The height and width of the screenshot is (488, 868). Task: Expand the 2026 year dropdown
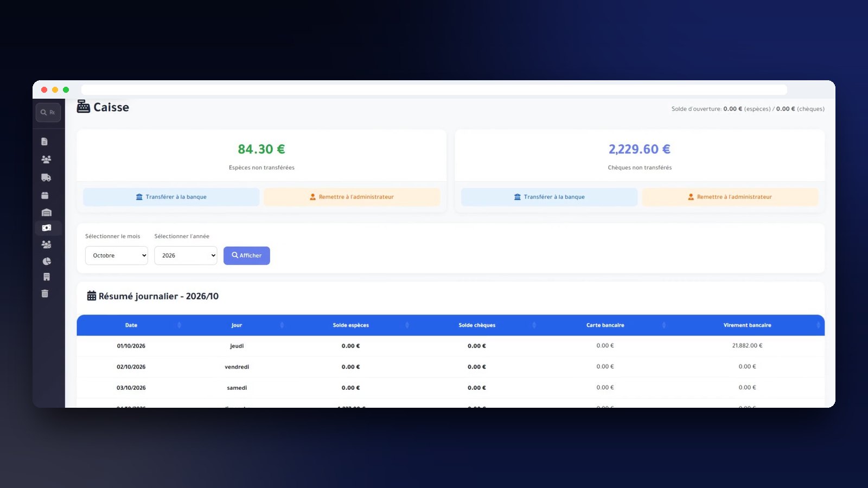[186, 255]
